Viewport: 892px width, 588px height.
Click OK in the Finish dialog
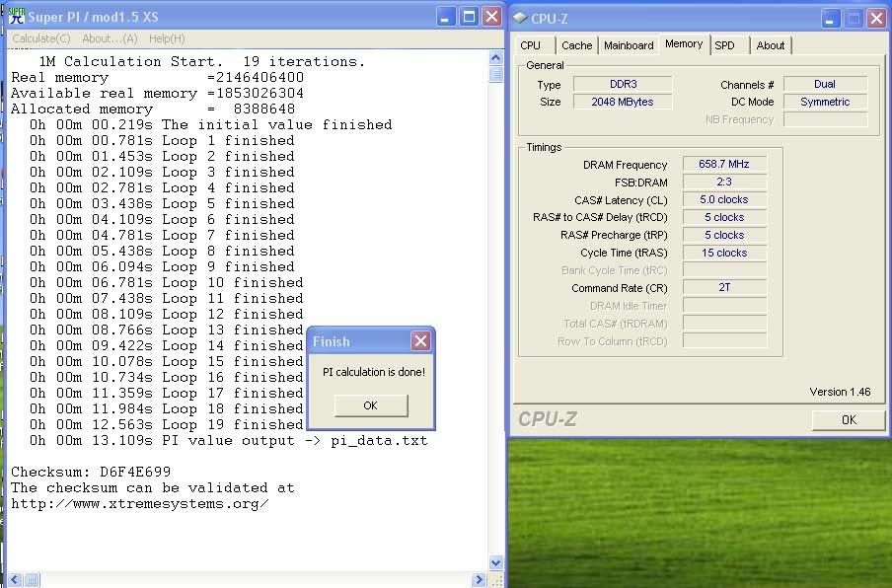coord(371,405)
